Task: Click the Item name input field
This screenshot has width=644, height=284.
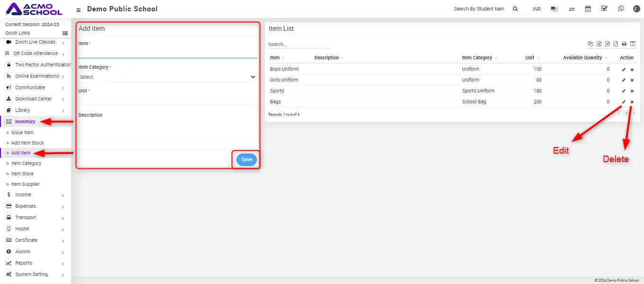Action: click(167, 52)
